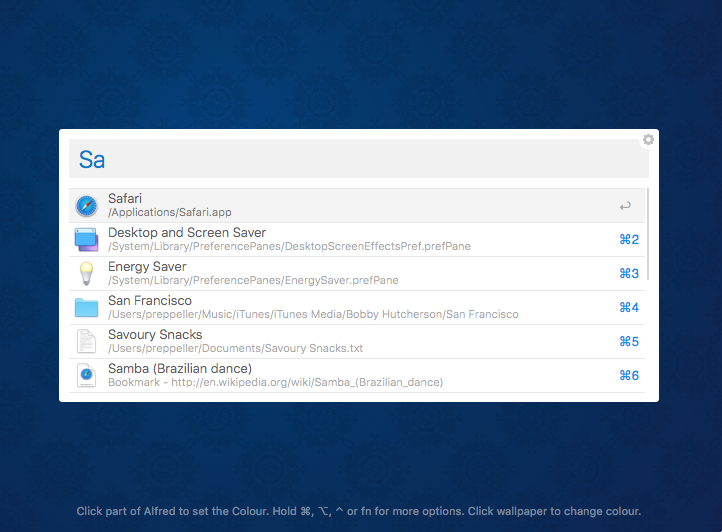Open the gear settings icon in Alfred
This screenshot has width=722, height=532.
648,140
